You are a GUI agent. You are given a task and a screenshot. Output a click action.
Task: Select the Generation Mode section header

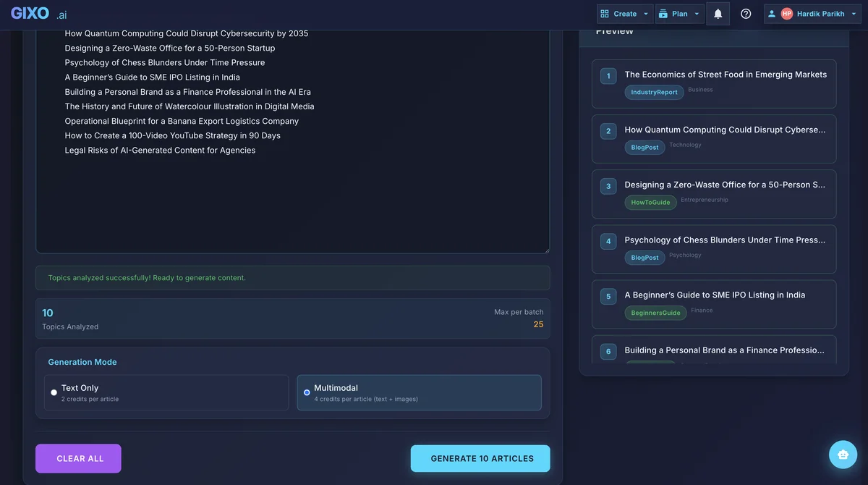point(82,361)
